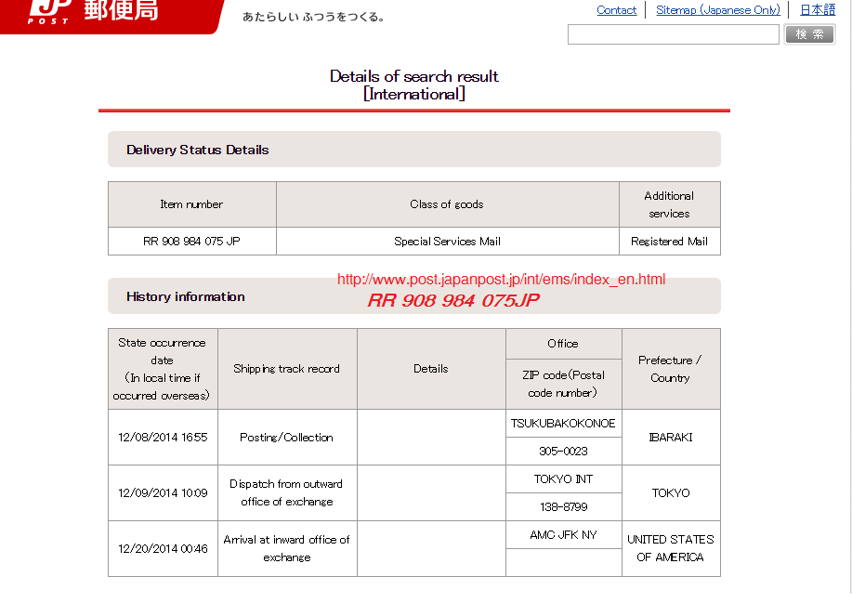The height and width of the screenshot is (616, 852).
Task: Click the TSUKUBAKOKONOE office cell
Action: 563,424
